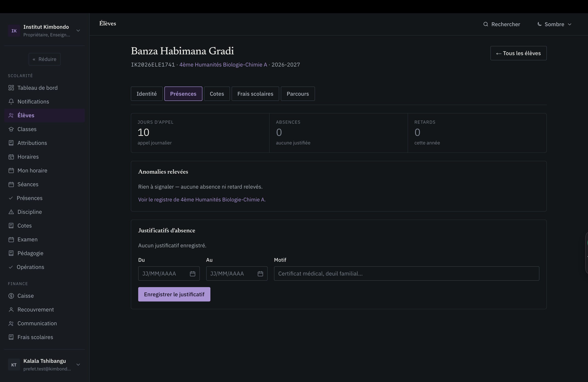
Task: Go back via Tous les élèves
Action: [518, 53]
